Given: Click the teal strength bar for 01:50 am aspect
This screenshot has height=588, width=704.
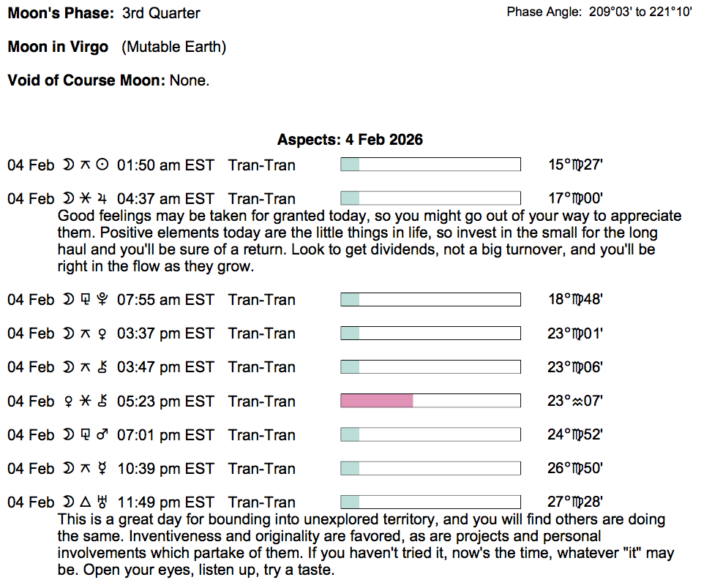Looking at the screenshot, I should 430,165.
